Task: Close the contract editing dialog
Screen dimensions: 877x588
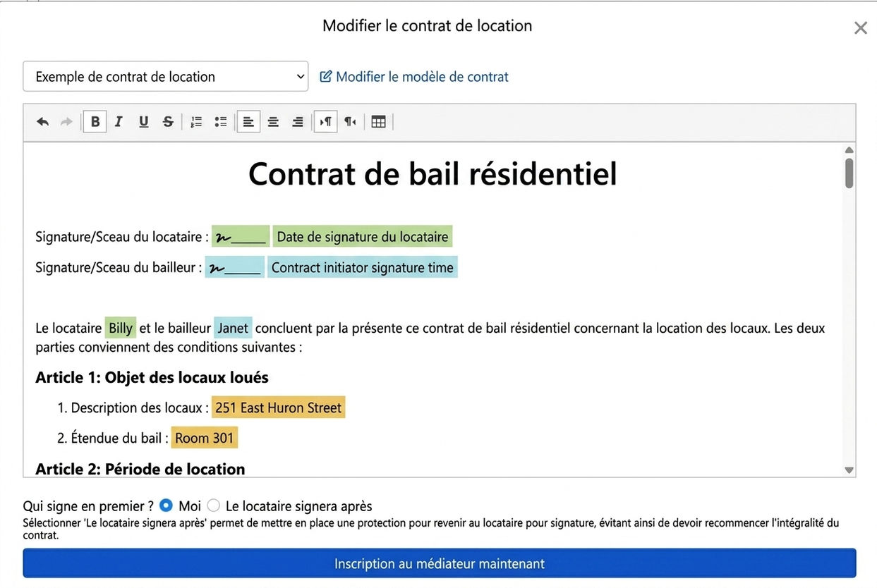Action: click(861, 28)
